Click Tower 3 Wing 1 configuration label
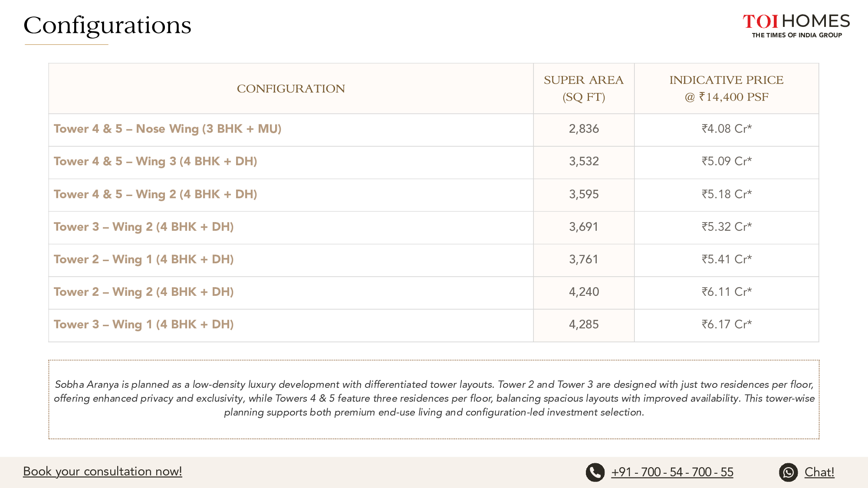This screenshot has width=868, height=488. 144,324
